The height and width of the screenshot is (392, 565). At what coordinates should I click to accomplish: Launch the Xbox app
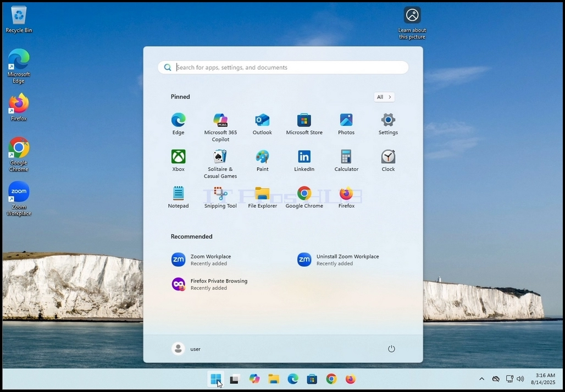click(x=178, y=161)
